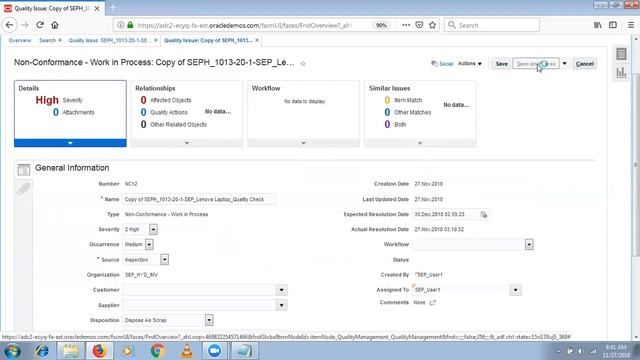Select Quality Issue Copy of SEPH tab

pyautogui.click(x=208, y=40)
